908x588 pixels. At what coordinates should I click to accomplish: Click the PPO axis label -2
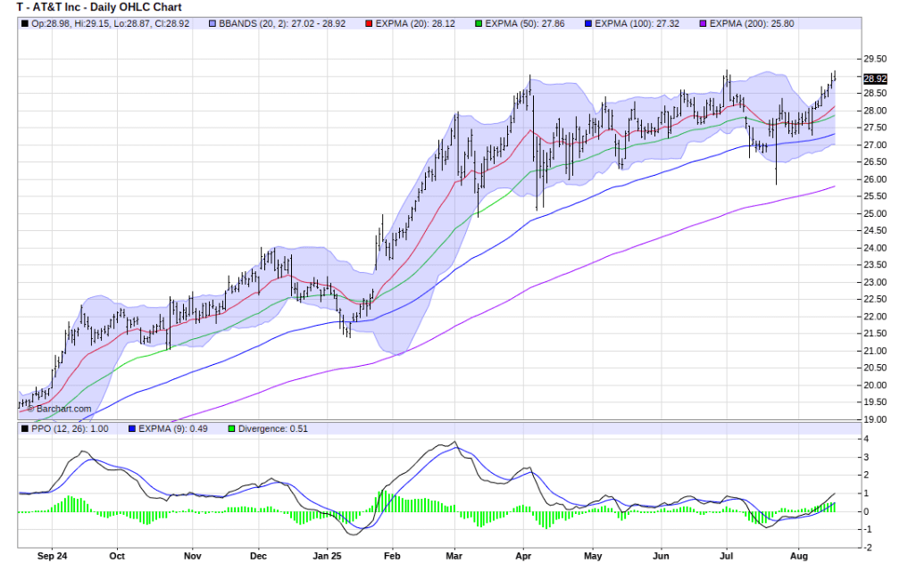point(868,548)
